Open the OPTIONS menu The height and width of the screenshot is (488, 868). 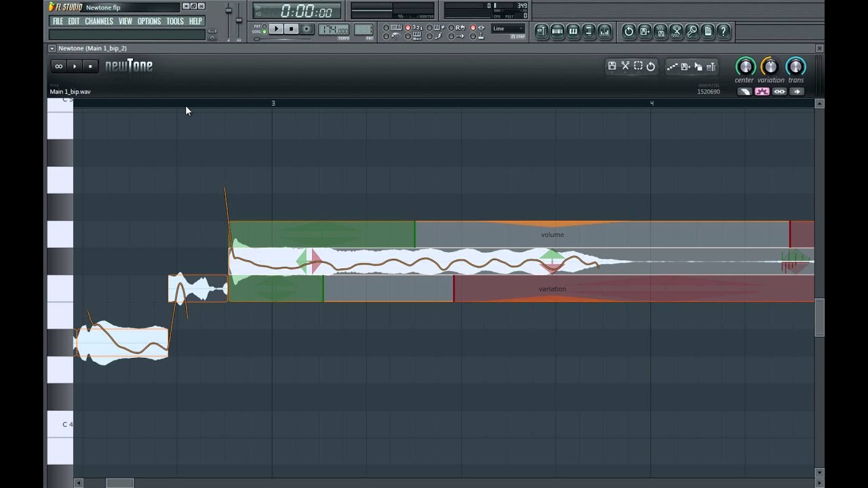pyautogui.click(x=149, y=21)
